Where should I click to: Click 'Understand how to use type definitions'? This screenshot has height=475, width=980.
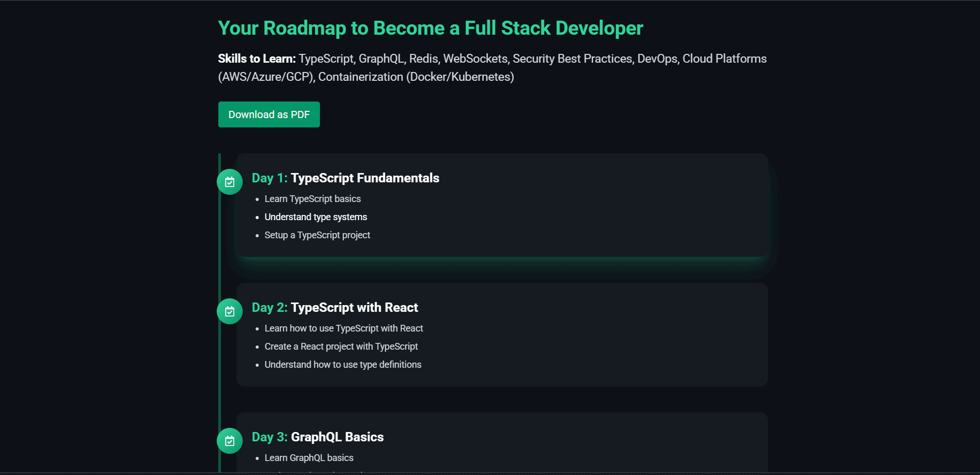click(x=343, y=365)
